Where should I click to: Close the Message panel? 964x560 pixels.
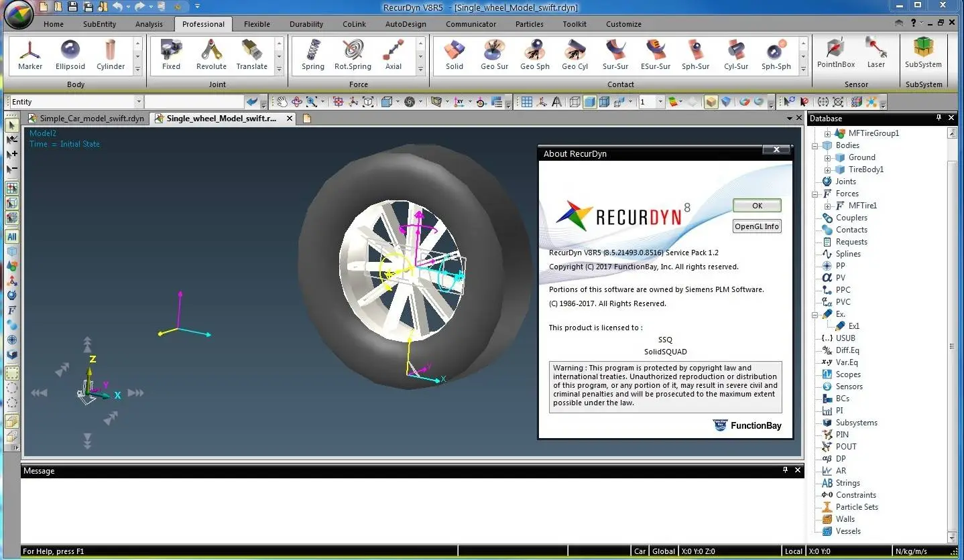pyautogui.click(x=798, y=470)
